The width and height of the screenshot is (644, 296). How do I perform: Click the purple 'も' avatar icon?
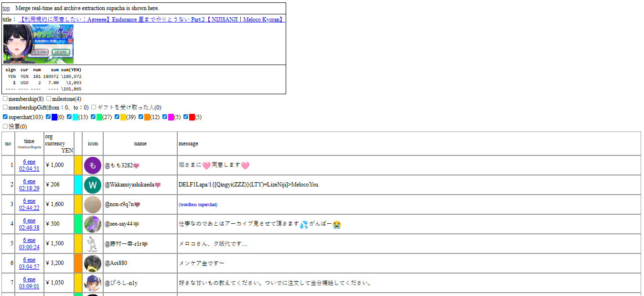pos(93,165)
